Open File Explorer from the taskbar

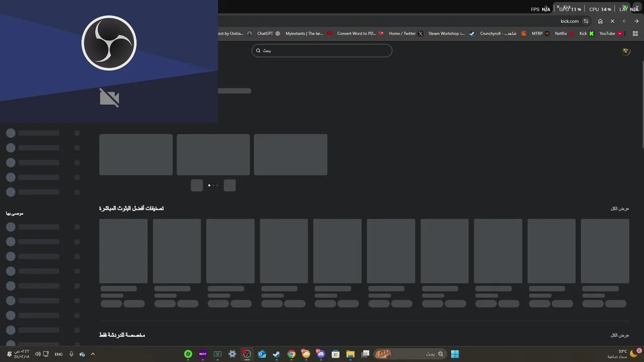click(x=351, y=354)
